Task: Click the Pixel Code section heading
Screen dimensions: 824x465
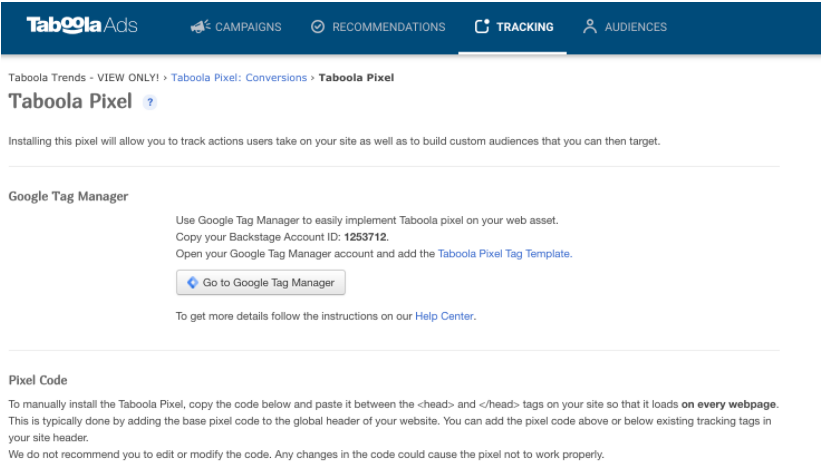Action: (x=38, y=380)
